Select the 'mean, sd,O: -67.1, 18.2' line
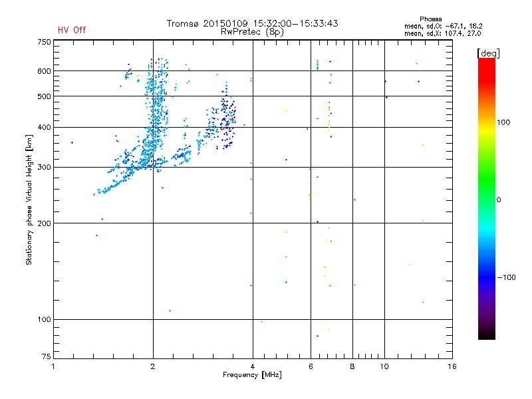 (443, 26)
